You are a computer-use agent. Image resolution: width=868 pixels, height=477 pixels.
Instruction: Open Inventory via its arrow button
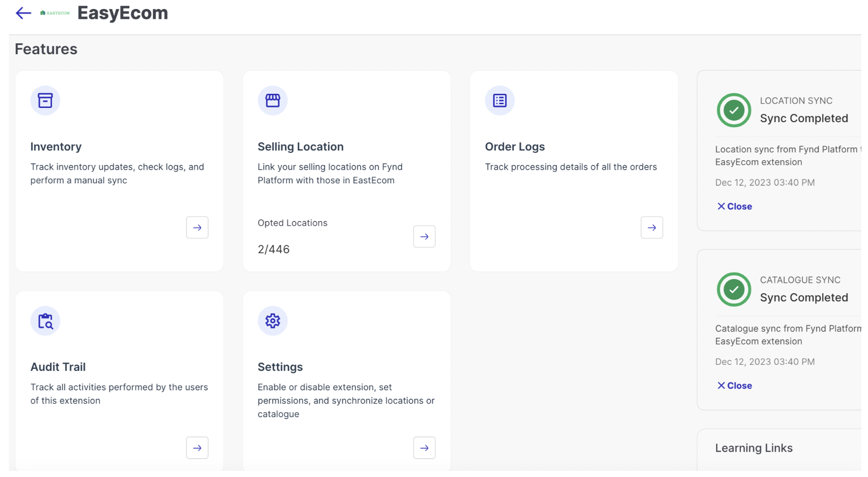[197, 228]
